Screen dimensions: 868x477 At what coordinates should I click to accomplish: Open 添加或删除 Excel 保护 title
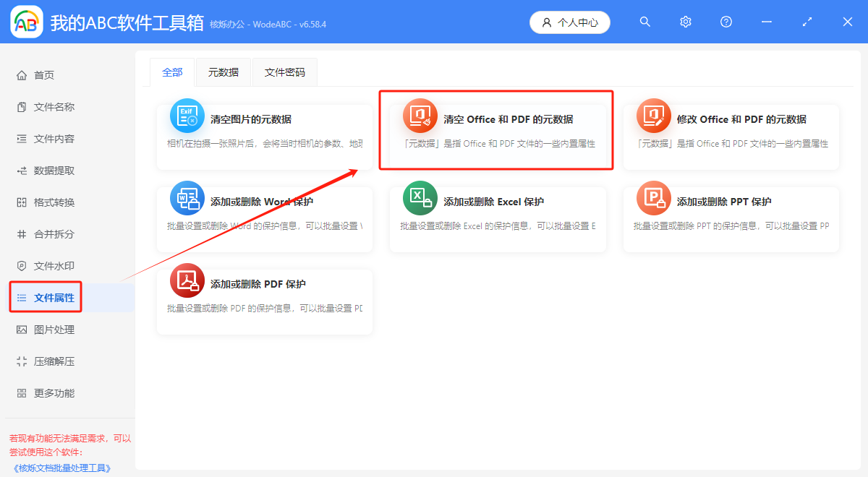pos(494,202)
